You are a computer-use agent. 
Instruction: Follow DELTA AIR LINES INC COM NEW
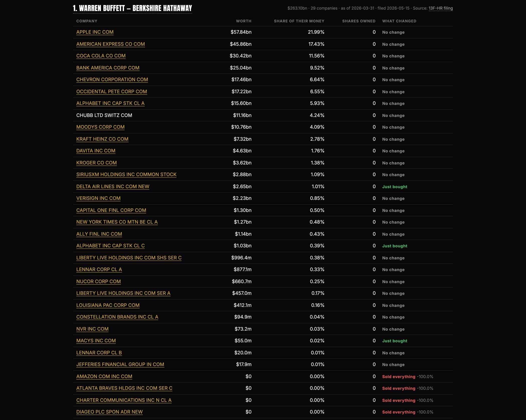point(113,187)
